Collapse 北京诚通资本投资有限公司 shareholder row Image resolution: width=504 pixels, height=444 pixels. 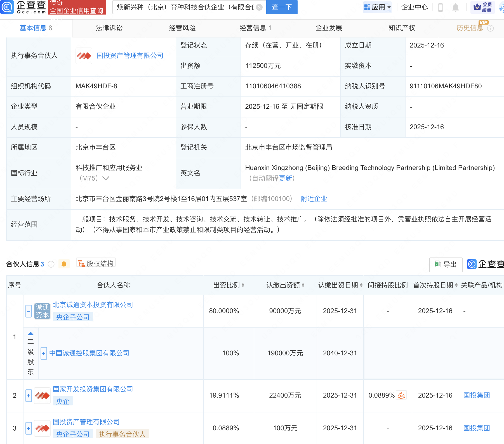(29, 311)
